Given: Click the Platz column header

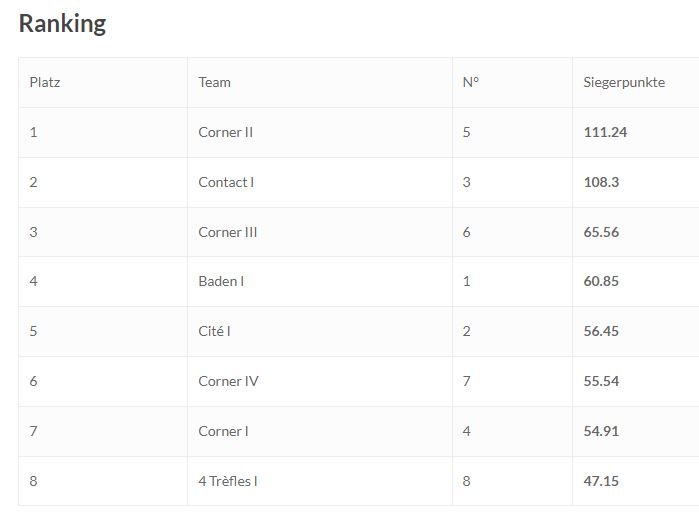Looking at the screenshot, I should click(x=45, y=82).
